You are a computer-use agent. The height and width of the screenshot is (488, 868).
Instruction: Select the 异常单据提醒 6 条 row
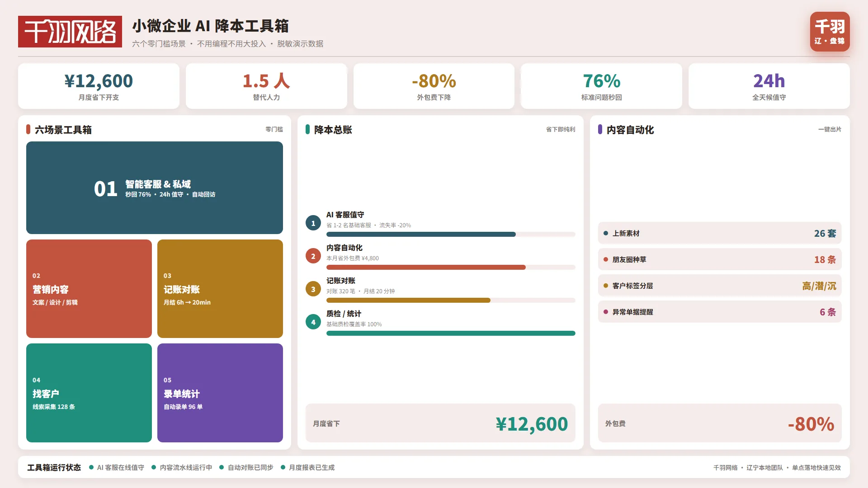click(720, 312)
